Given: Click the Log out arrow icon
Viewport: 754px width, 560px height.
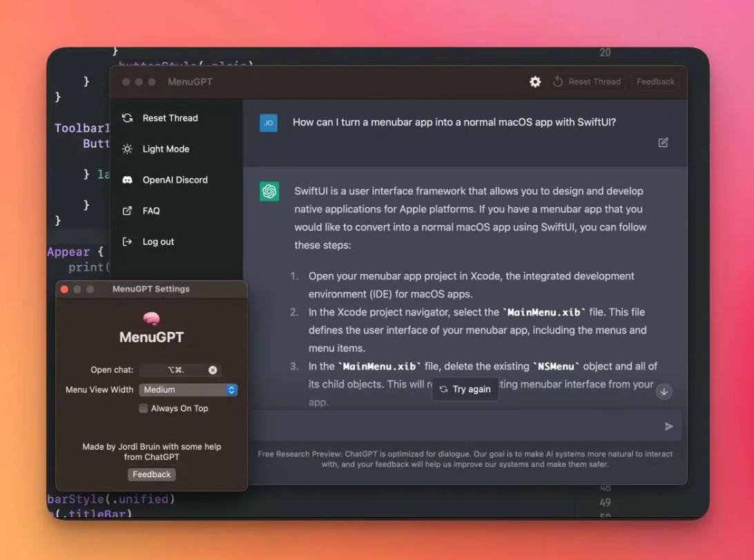Looking at the screenshot, I should click(x=127, y=241).
